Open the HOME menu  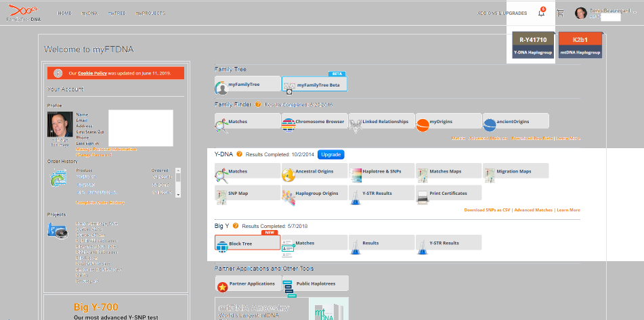click(x=64, y=13)
